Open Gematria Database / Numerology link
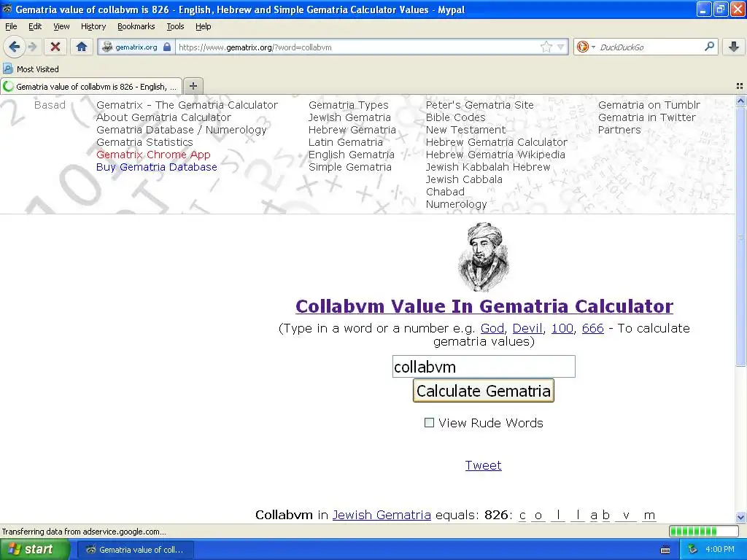This screenshot has width=747, height=560. click(x=181, y=130)
